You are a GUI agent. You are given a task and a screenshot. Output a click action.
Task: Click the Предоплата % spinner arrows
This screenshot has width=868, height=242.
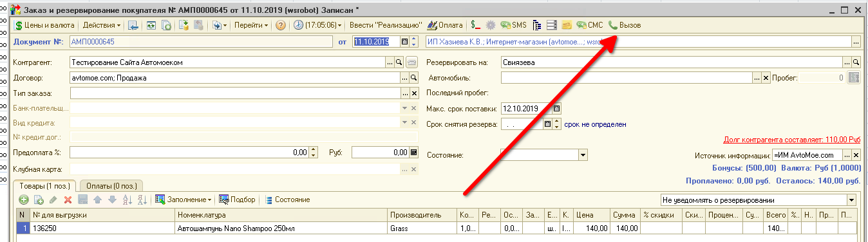pos(313,153)
